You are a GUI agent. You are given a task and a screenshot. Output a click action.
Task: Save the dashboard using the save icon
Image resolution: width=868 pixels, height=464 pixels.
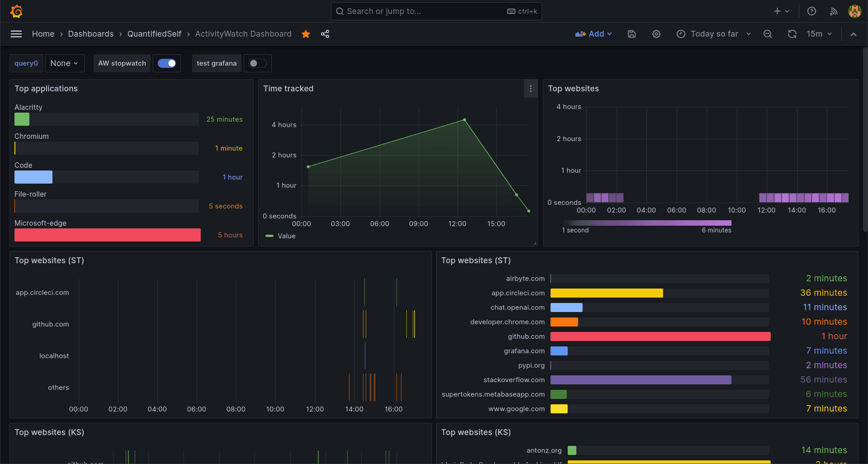[x=631, y=34]
